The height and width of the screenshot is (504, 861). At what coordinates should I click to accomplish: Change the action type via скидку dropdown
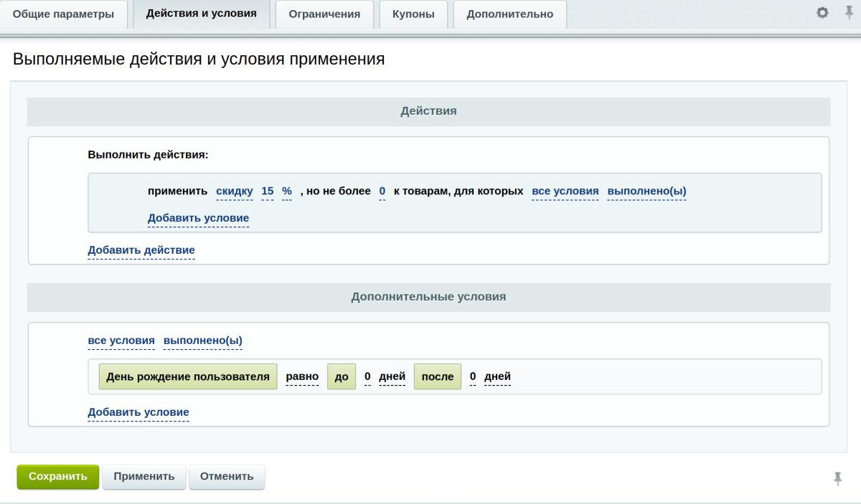233,191
